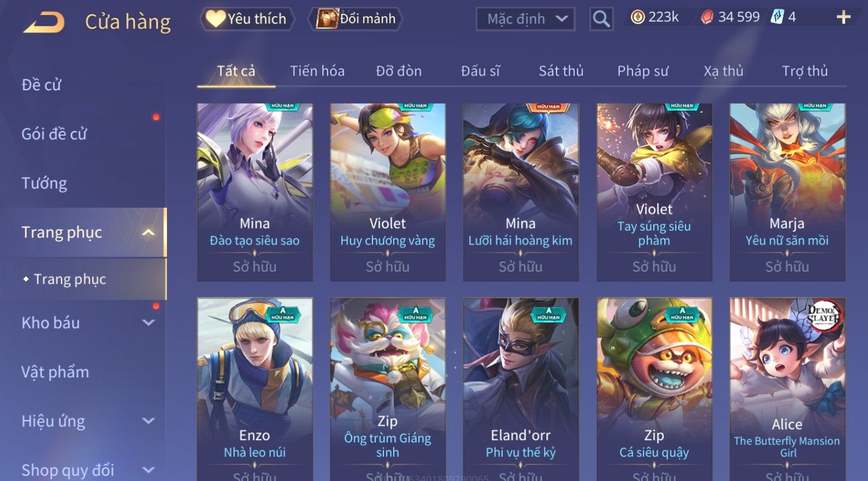Open Đổi mảnh fragment exchange
The height and width of the screenshot is (481, 868).
click(355, 19)
